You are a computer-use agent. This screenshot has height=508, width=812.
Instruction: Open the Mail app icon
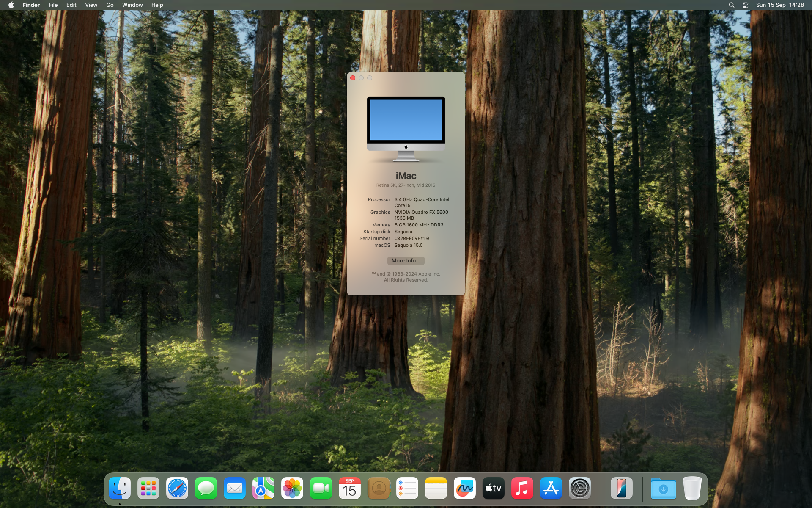(235, 489)
